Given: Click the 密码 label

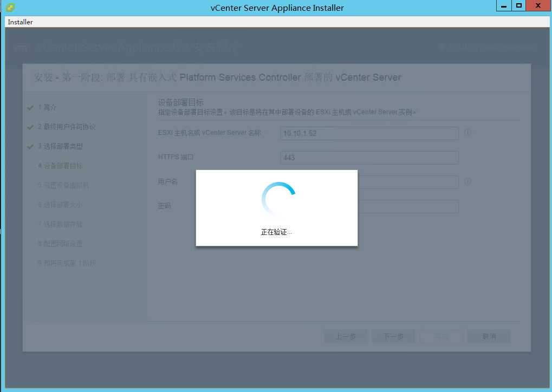Looking at the screenshot, I should 164,206.
